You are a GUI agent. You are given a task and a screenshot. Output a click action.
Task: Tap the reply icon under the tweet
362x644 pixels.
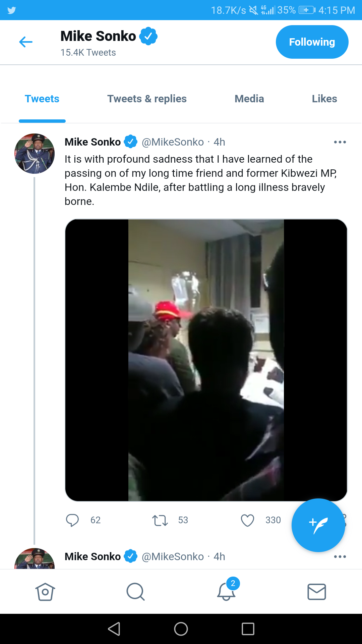click(x=72, y=520)
